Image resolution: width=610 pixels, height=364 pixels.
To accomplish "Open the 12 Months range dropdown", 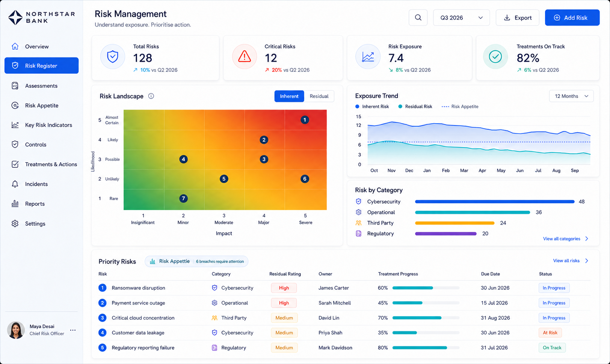I will 571,96.
